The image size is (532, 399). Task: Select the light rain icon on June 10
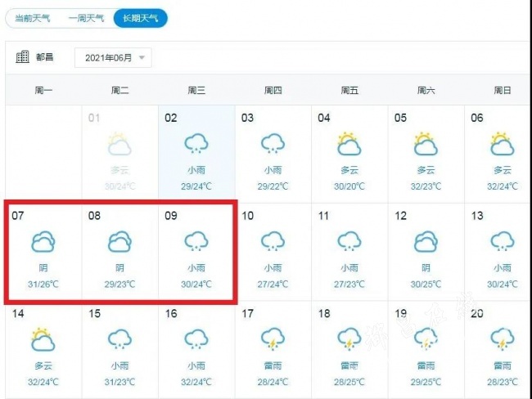[x=273, y=241]
